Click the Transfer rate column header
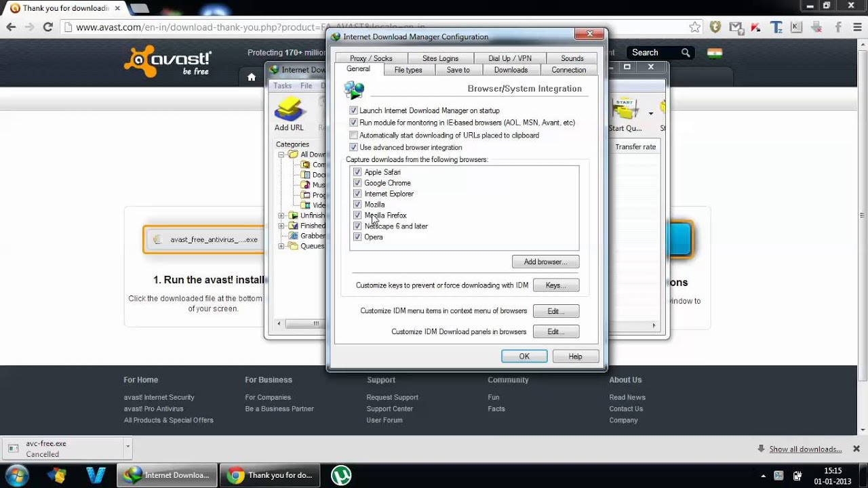Viewport: 868px width, 488px height. tap(635, 147)
